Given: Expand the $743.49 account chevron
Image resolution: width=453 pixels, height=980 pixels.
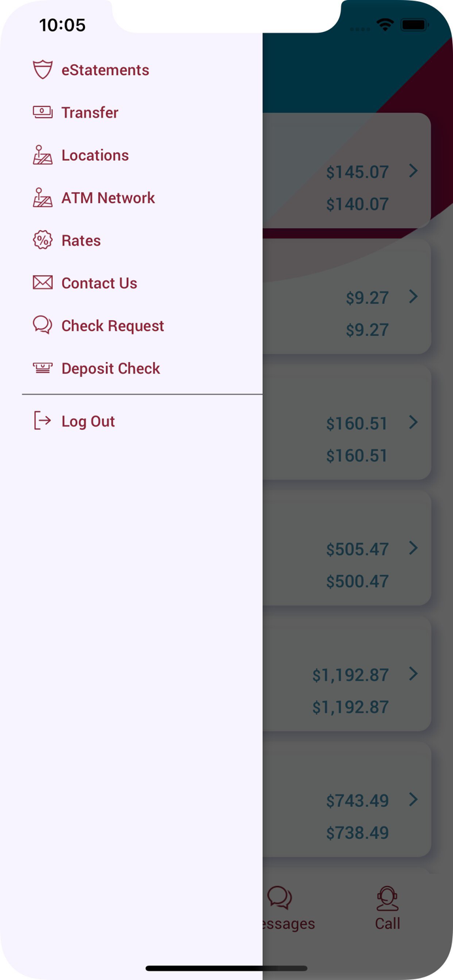Looking at the screenshot, I should pyautogui.click(x=412, y=800).
